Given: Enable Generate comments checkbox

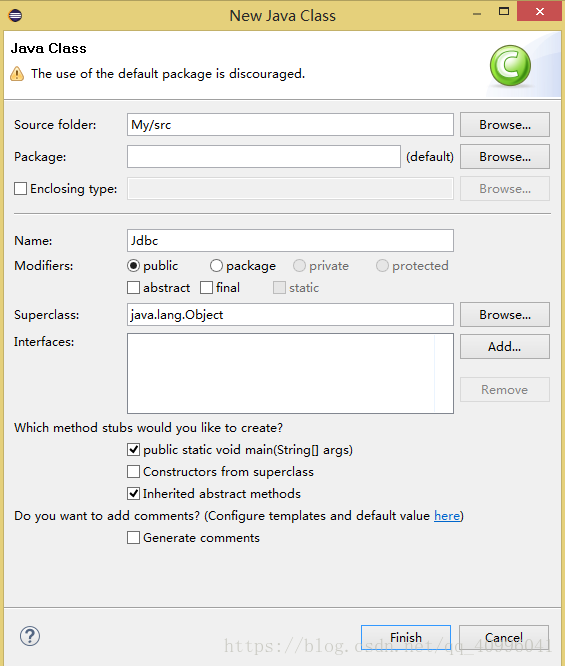Looking at the screenshot, I should (133, 538).
